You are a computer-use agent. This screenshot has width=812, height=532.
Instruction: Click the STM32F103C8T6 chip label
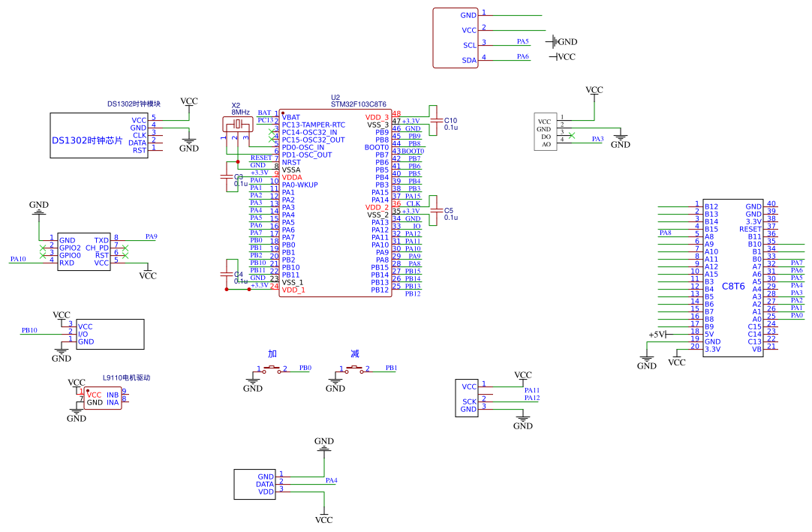[359, 104]
